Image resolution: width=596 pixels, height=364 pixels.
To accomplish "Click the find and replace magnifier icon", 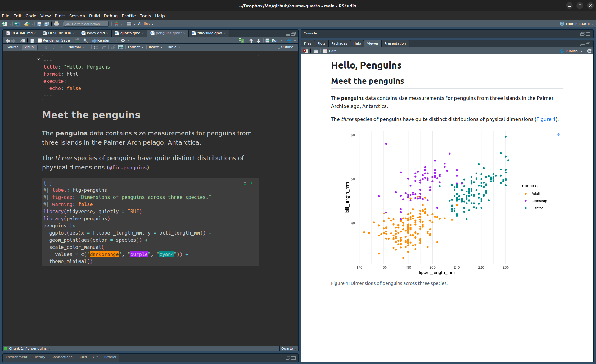I will click(x=85, y=40).
